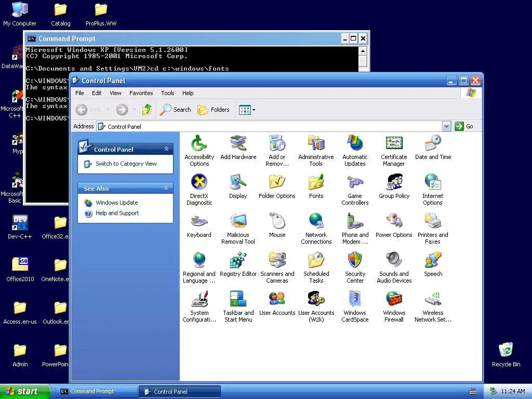Select the Control Panel taskbar button

180,392
